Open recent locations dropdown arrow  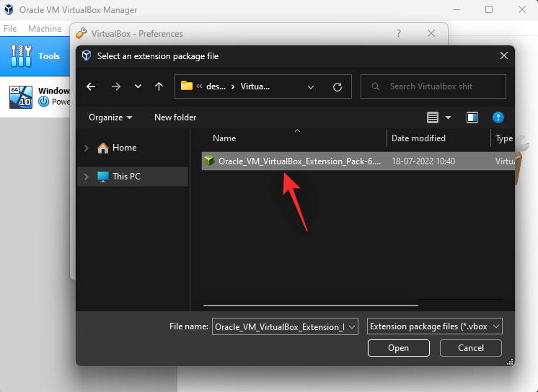click(x=138, y=86)
